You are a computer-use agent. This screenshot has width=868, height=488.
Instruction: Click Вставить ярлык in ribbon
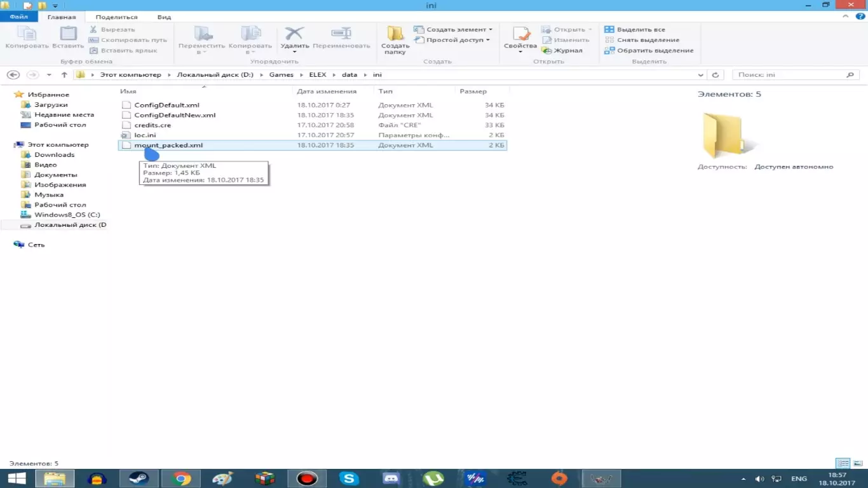pyautogui.click(x=123, y=50)
